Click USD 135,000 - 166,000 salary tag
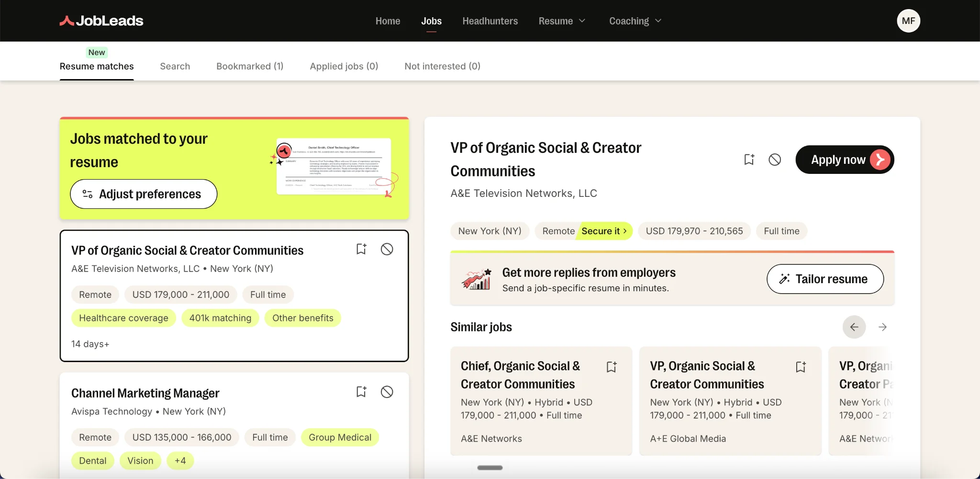980x479 pixels. [182, 437]
